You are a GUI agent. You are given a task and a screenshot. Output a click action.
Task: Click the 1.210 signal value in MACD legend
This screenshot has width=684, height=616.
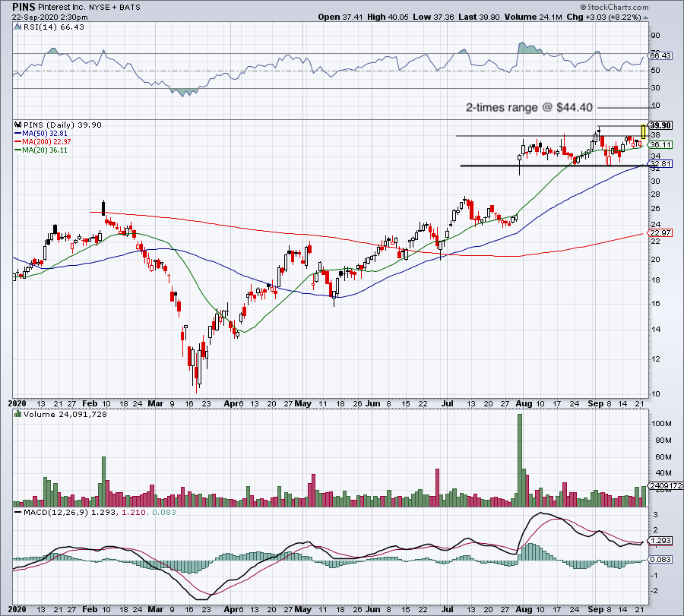[134, 512]
